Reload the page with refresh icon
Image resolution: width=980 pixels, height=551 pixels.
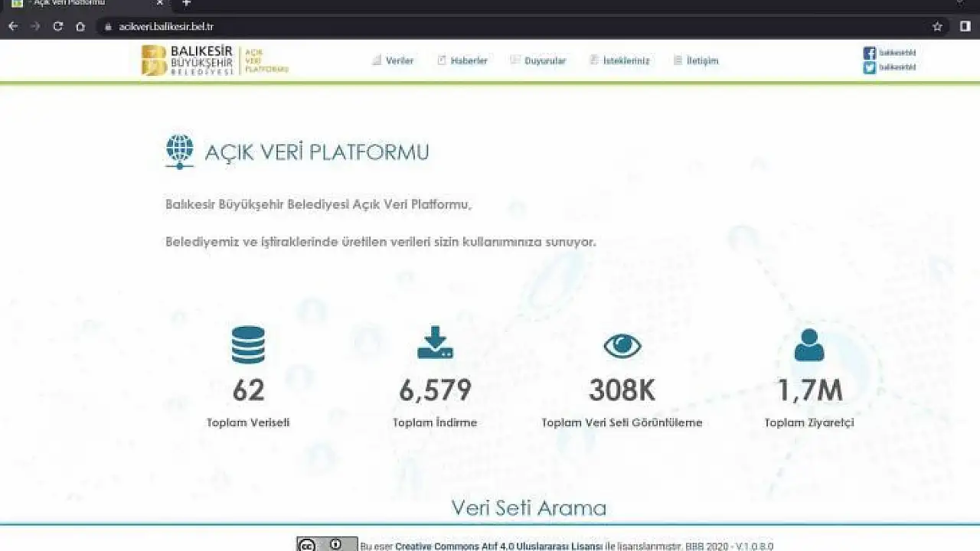[57, 26]
